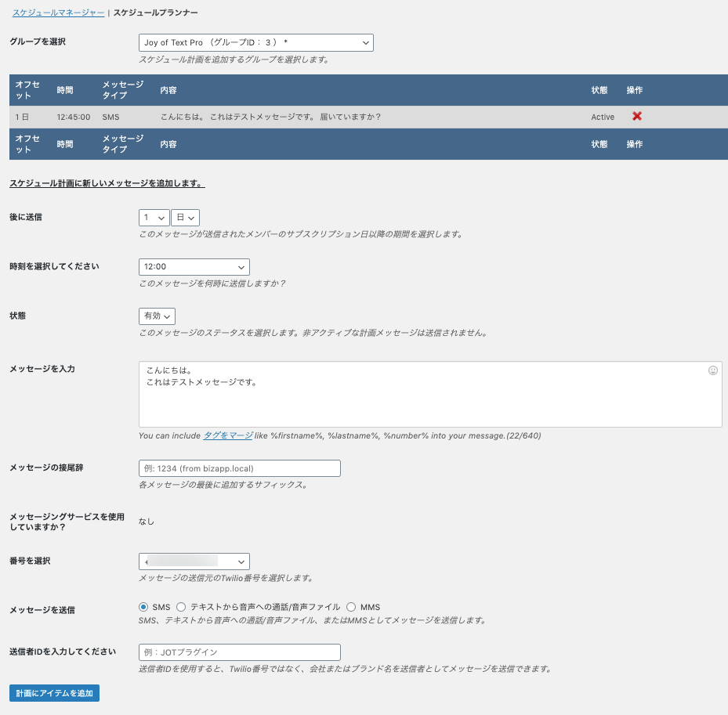Click スケジュールプランナー breadcrumb text
Viewport: 728px width, 715px height.
(155, 13)
